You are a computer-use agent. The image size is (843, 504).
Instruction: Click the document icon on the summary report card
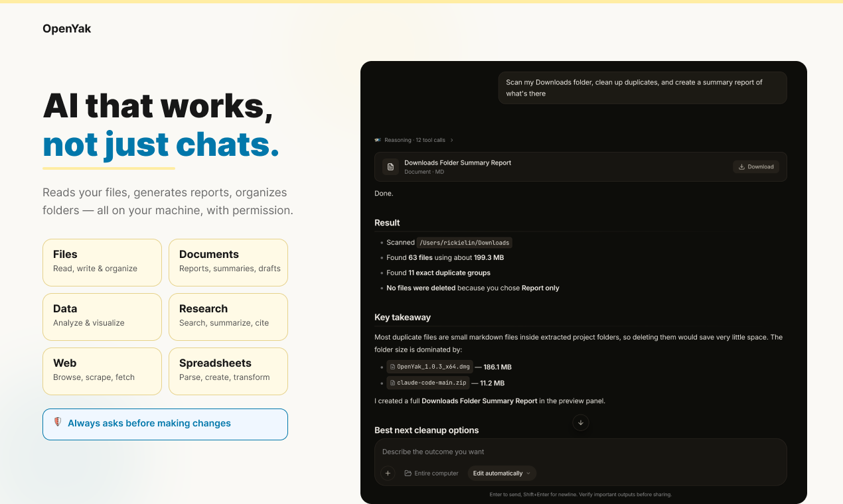390,166
